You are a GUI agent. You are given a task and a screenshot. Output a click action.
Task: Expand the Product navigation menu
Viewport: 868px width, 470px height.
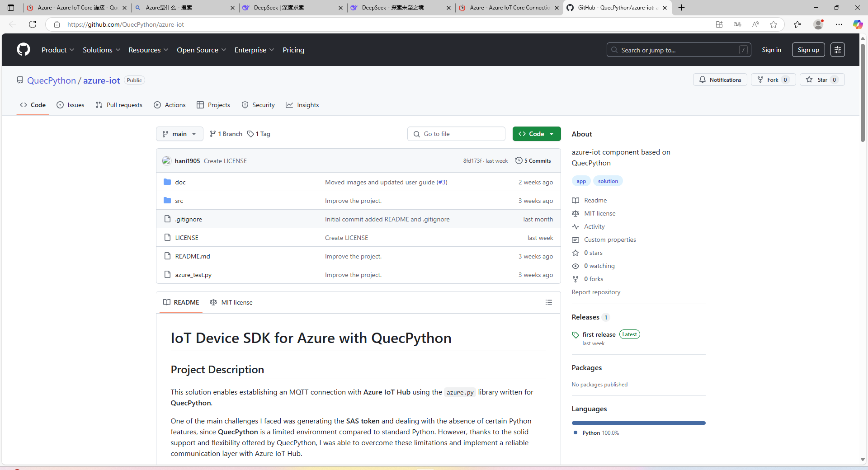[58, 50]
